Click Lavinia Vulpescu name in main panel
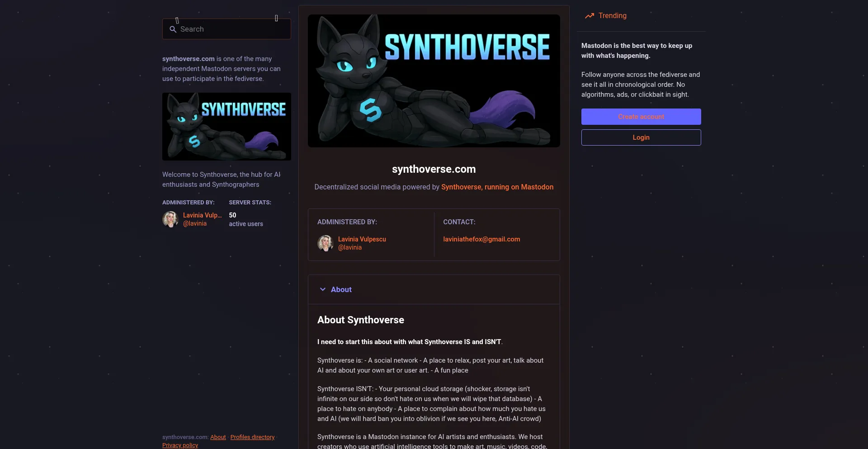The image size is (868, 449). 362,239
